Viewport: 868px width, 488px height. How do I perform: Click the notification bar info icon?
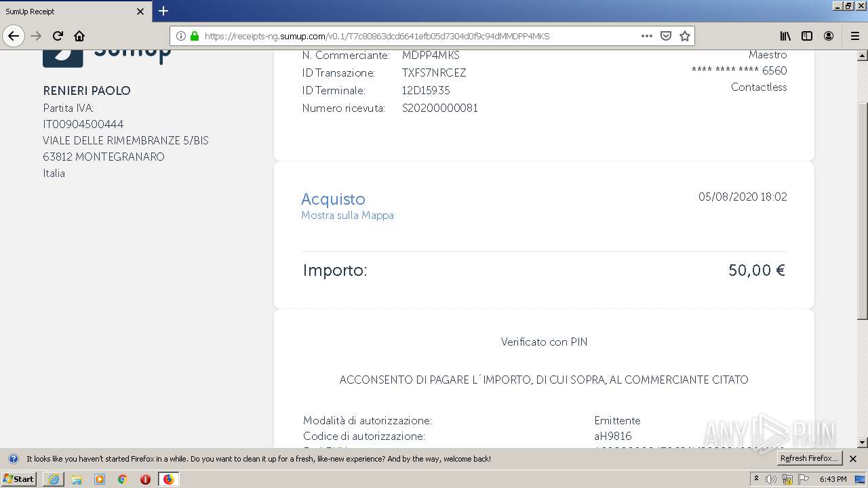[13, 459]
